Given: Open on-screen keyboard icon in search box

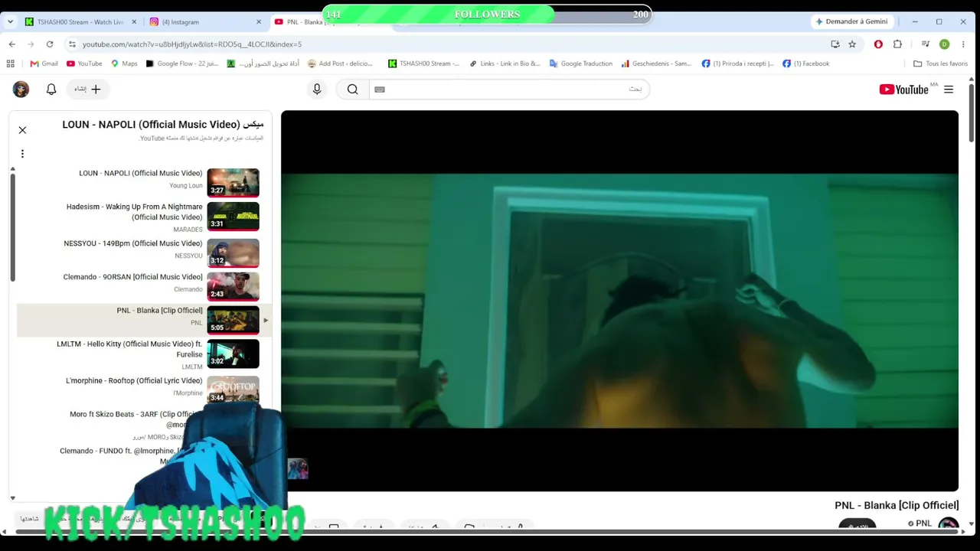Looking at the screenshot, I should tap(379, 90).
